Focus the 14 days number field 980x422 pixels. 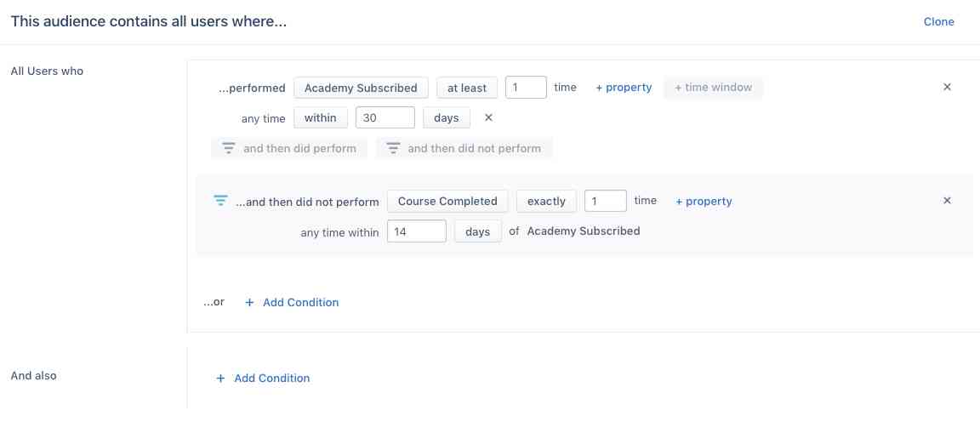[x=416, y=231]
